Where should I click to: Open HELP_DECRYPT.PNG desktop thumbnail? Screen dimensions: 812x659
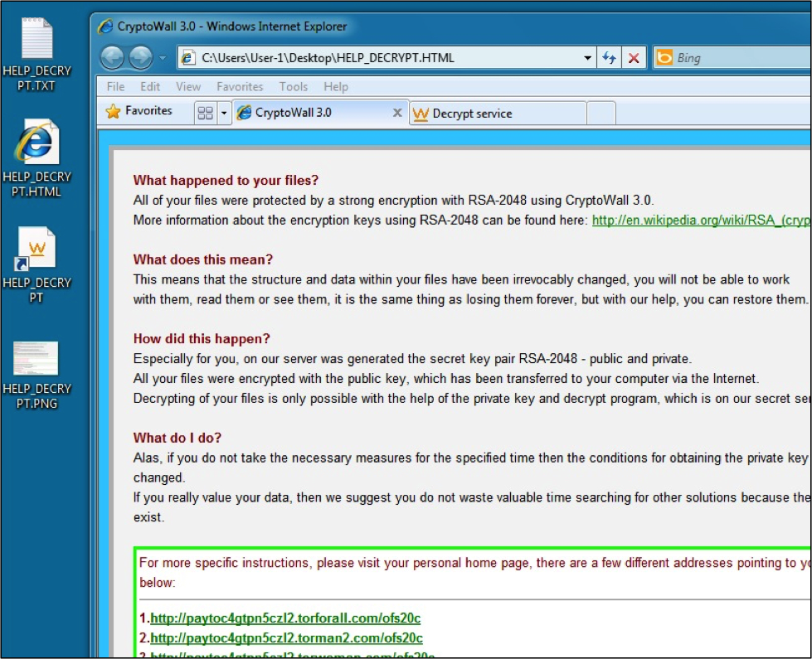(x=36, y=375)
